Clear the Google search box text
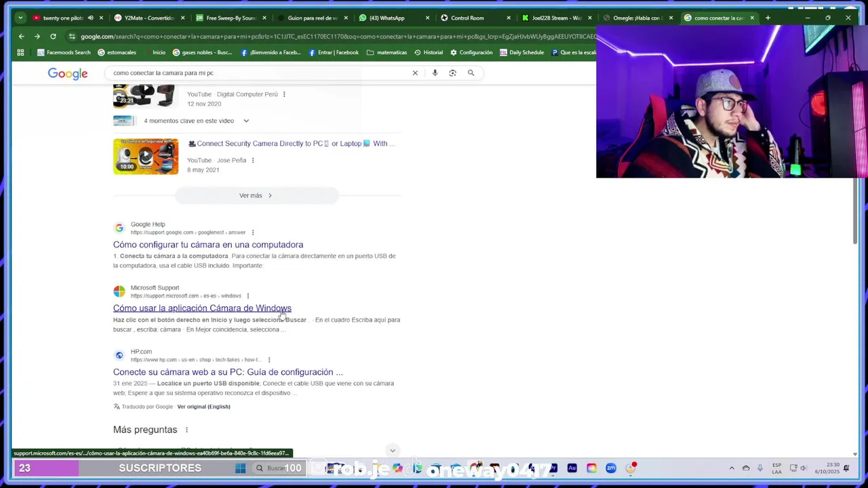868x488 pixels. [415, 73]
